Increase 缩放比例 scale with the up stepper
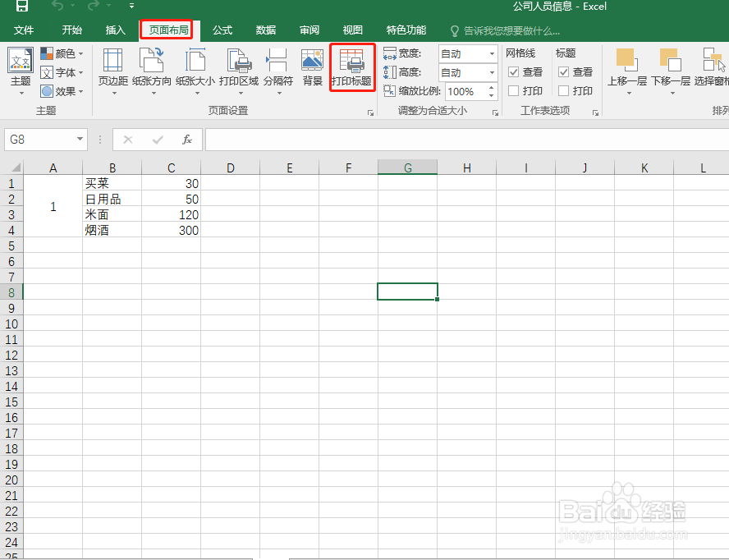This screenshot has height=560, width=729. coord(491,86)
